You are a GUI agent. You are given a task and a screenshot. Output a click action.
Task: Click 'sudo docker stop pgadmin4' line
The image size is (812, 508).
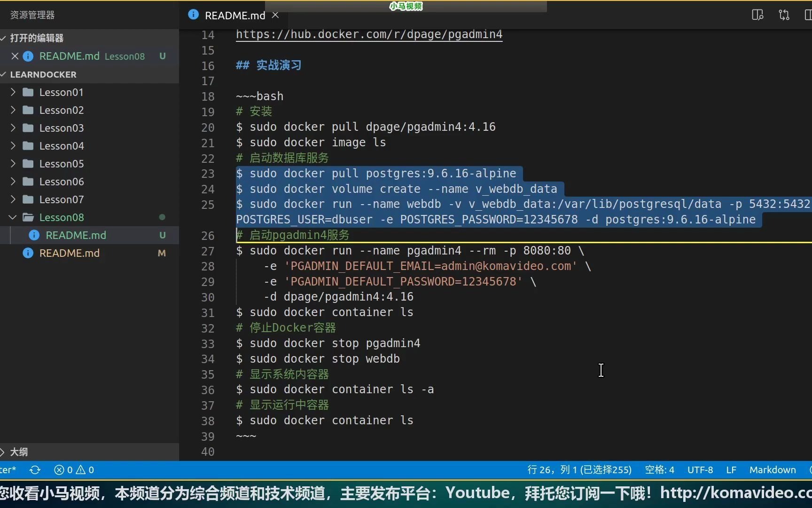[x=328, y=343]
